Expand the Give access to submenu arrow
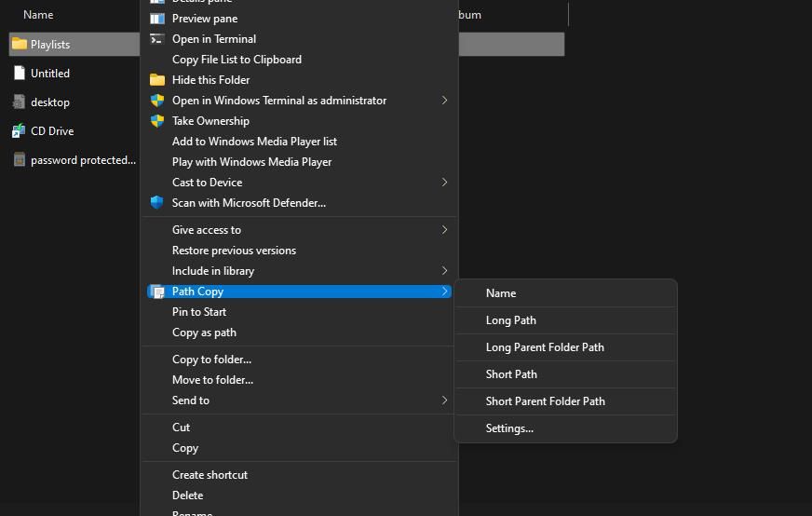The image size is (812, 516). tap(444, 229)
